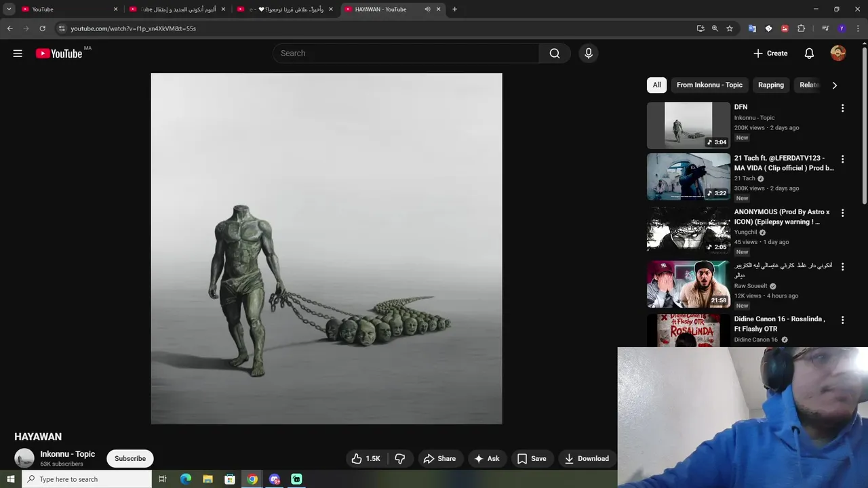868x488 pixels.
Task: Open the Google Translate extension icon
Action: tap(752, 28)
